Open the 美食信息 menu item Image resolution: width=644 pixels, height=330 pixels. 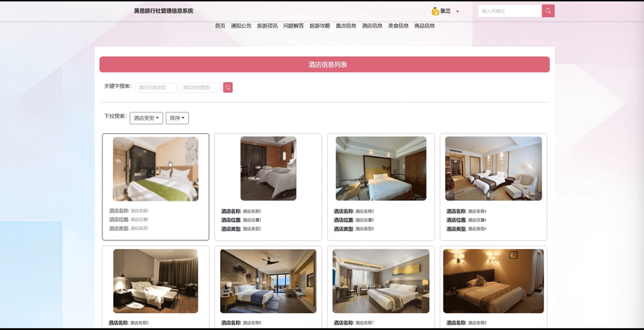coord(398,26)
